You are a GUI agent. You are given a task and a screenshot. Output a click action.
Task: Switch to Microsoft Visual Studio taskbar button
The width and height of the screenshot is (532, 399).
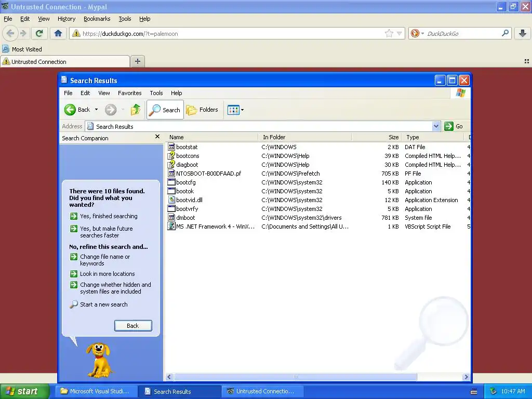click(96, 392)
